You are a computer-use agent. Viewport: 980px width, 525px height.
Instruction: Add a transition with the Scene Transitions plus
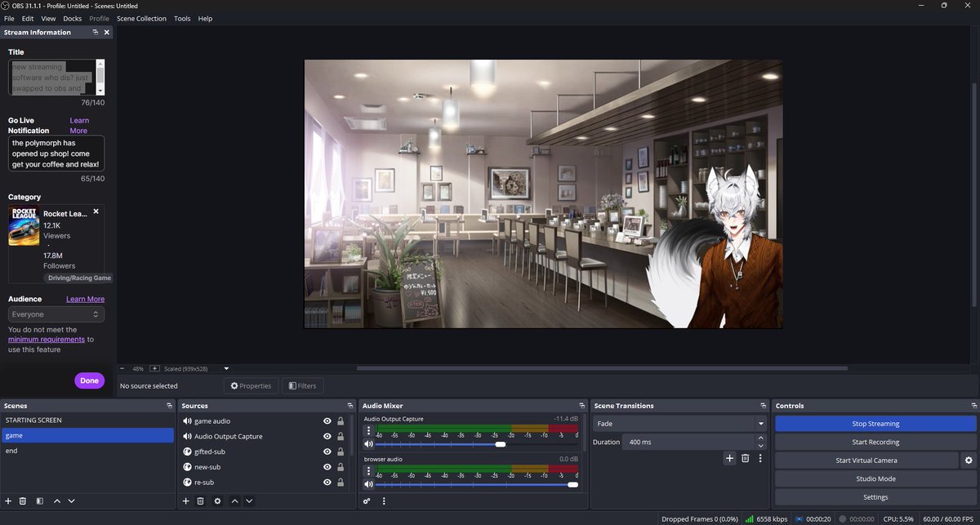coord(729,458)
